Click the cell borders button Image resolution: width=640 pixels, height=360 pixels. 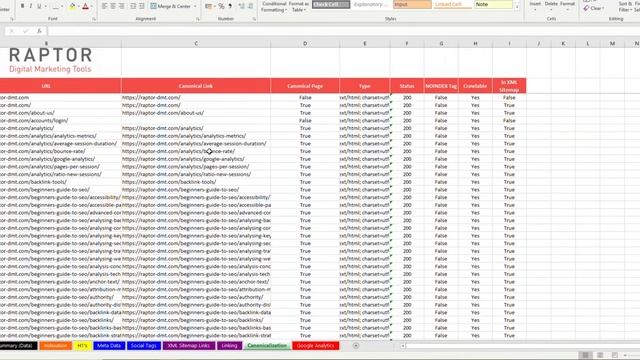point(56,6)
